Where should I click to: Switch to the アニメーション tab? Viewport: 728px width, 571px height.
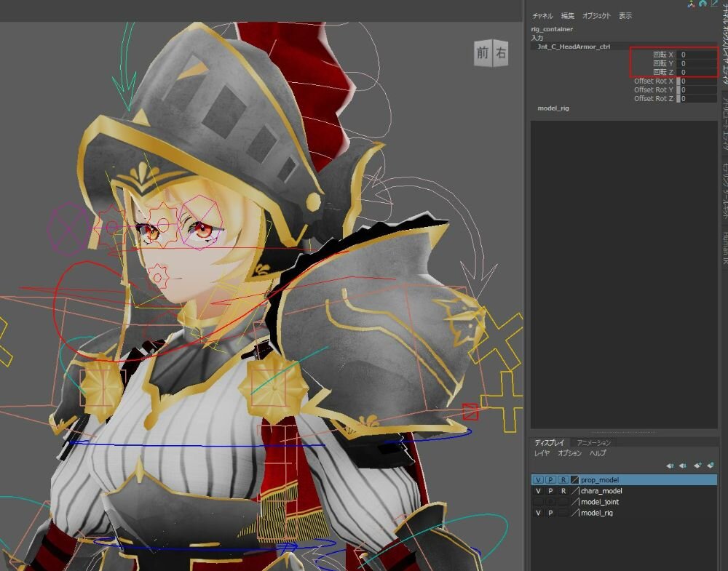[x=594, y=442]
